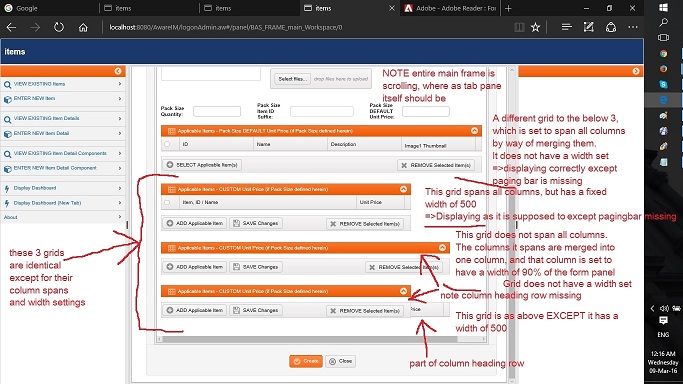Add page to favorites star icon
Image resolution: width=683 pixels, height=384 pixels.
[x=535, y=27]
